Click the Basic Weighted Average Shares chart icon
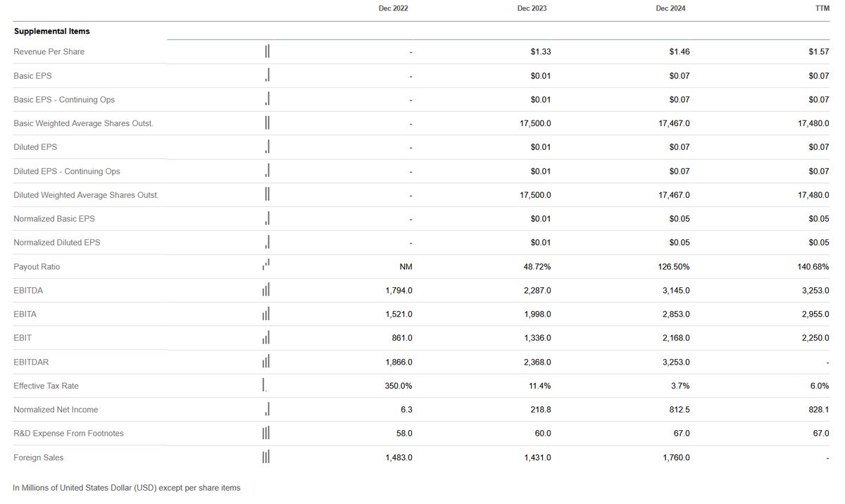The image size is (845, 504). tap(267, 123)
